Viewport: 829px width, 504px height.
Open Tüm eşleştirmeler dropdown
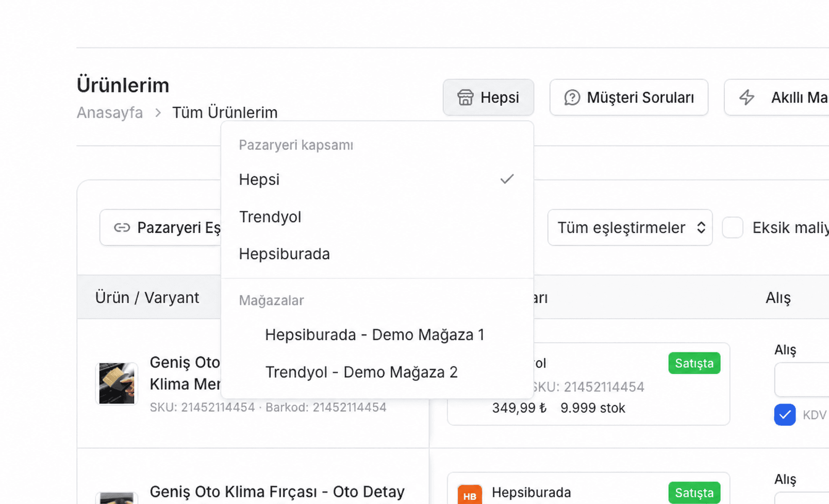[630, 227]
